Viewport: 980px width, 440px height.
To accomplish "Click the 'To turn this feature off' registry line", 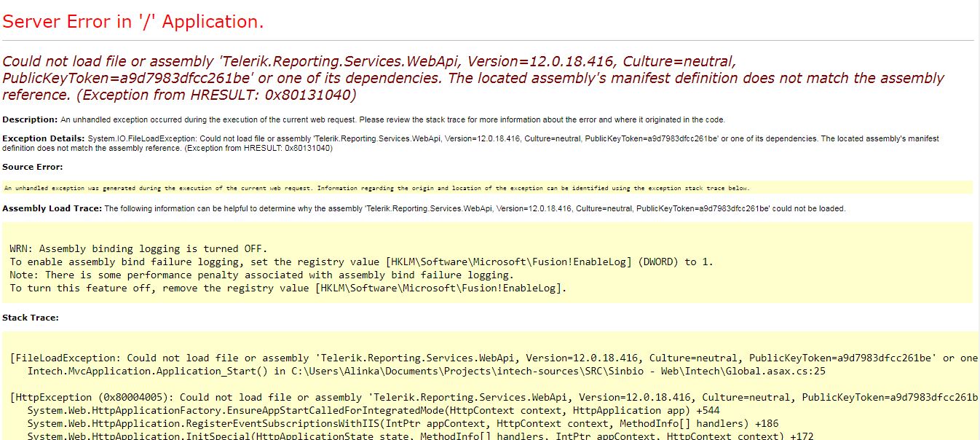I will click(x=288, y=288).
